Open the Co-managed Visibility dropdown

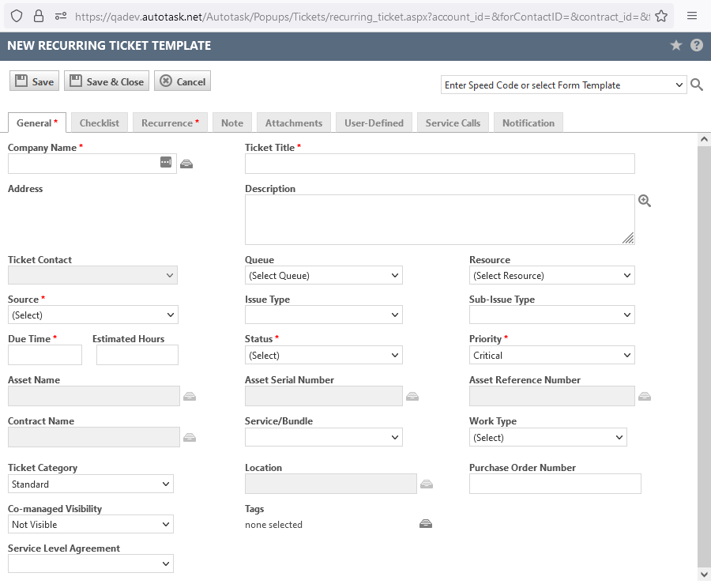[x=91, y=525]
